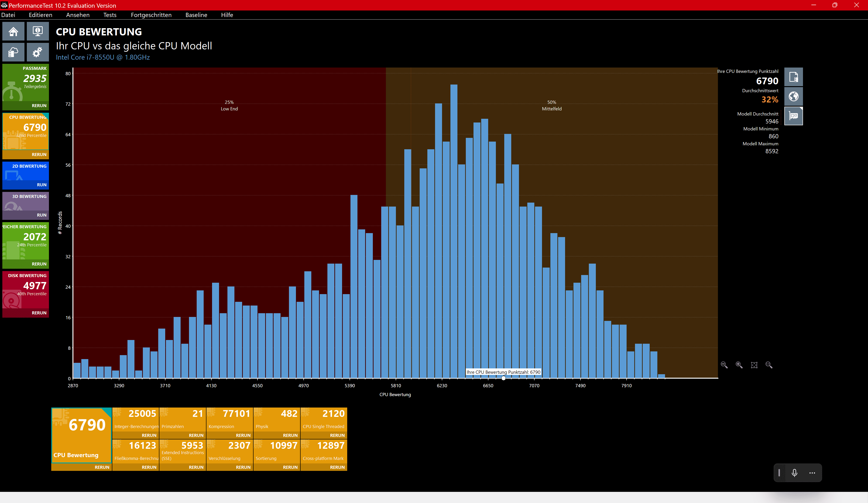Select the world comparison globe icon
868x503 pixels.
click(x=794, y=96)
